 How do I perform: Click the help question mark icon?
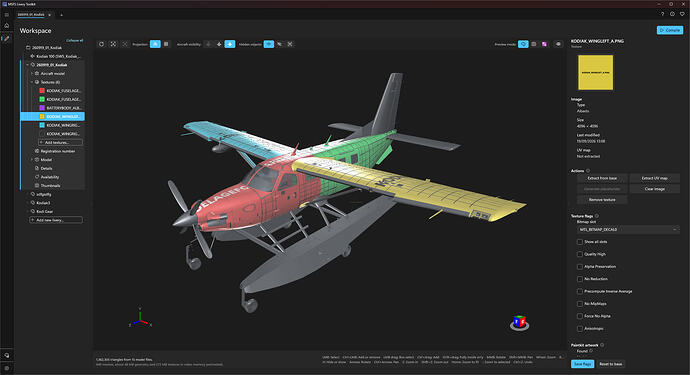tap(662, 14)
